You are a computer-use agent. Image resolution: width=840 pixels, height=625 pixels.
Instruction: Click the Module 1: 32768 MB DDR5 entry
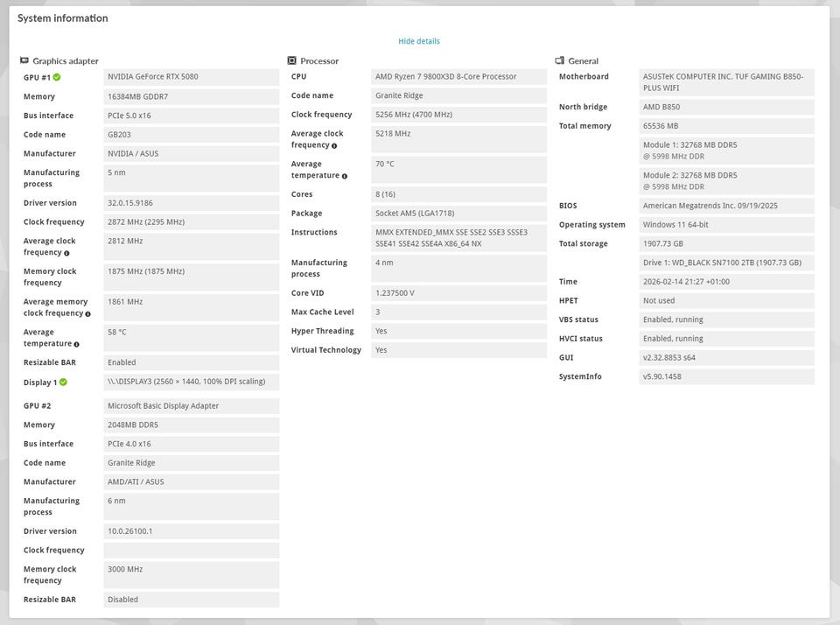(x=726, y=151)
